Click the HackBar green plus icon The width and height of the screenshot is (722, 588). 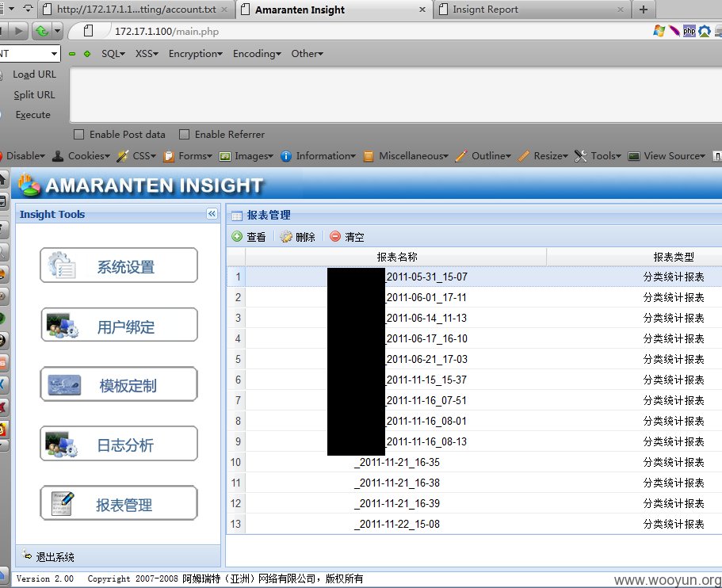(x=87, y=54)
